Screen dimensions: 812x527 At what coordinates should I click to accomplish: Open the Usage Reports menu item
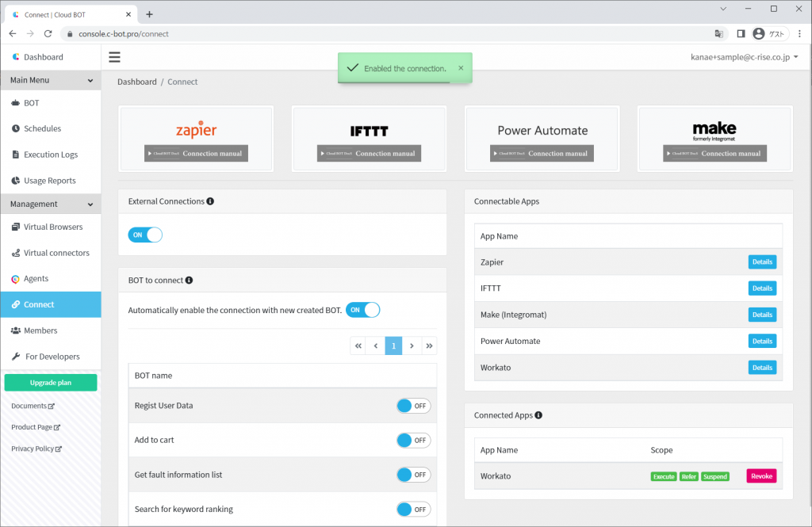click(x=51, y=181)
